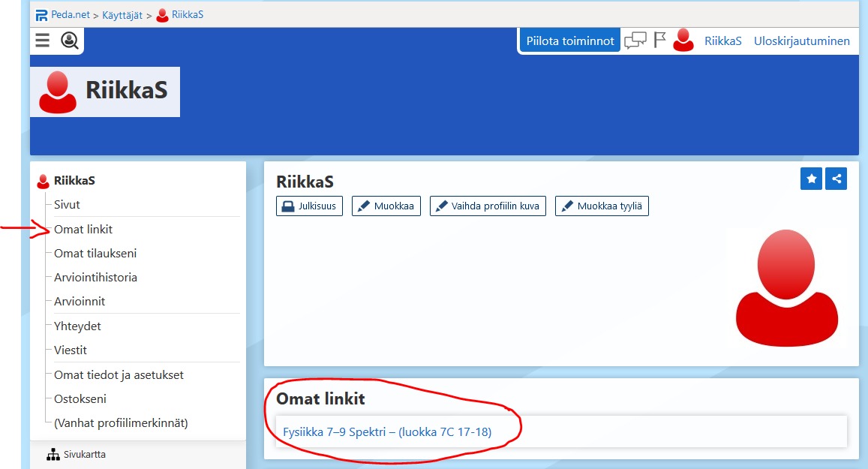Click the flag icon in top bar
The height and width of the screenshot is (469, 868).
pos(659,40)
